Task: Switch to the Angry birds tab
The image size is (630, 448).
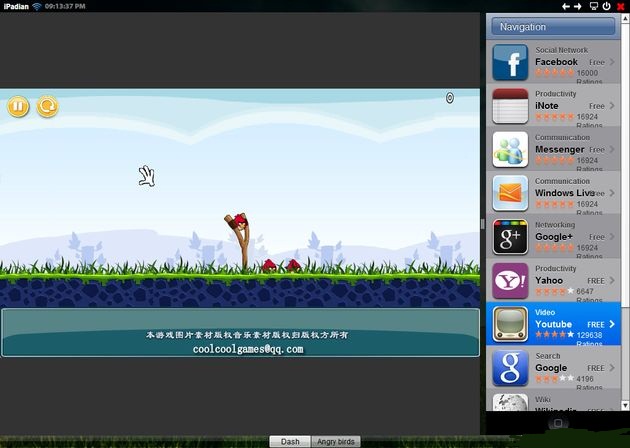Action: [335, 441]
